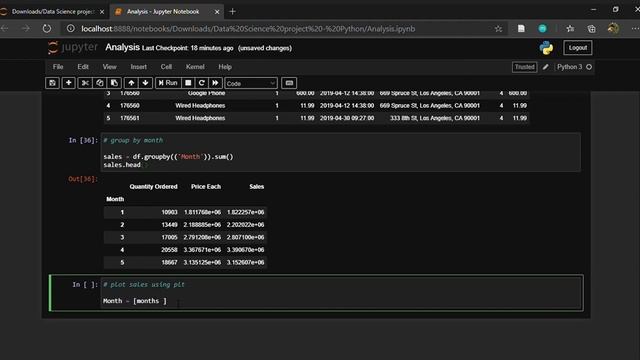Open the favorites list icon

click(x=570, y=29)
